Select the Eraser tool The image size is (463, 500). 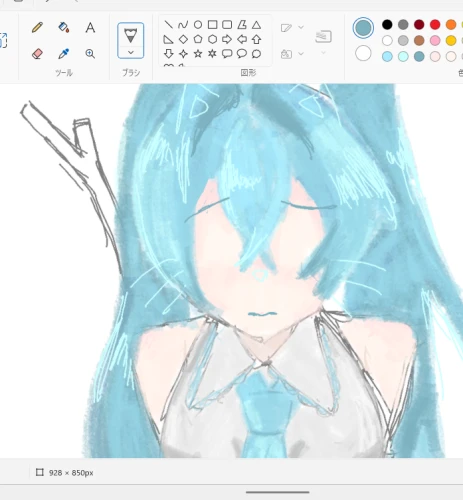(x=37, y=54)
